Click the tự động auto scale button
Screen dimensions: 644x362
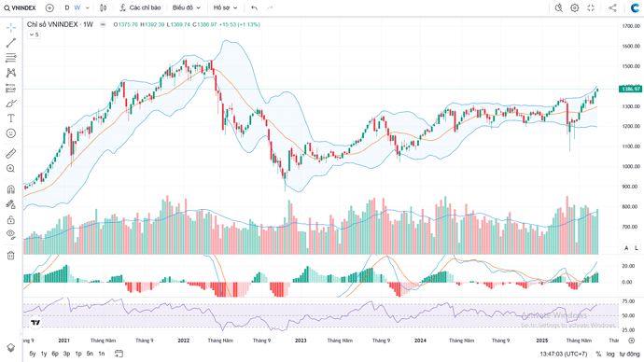[x=630, y=354]
